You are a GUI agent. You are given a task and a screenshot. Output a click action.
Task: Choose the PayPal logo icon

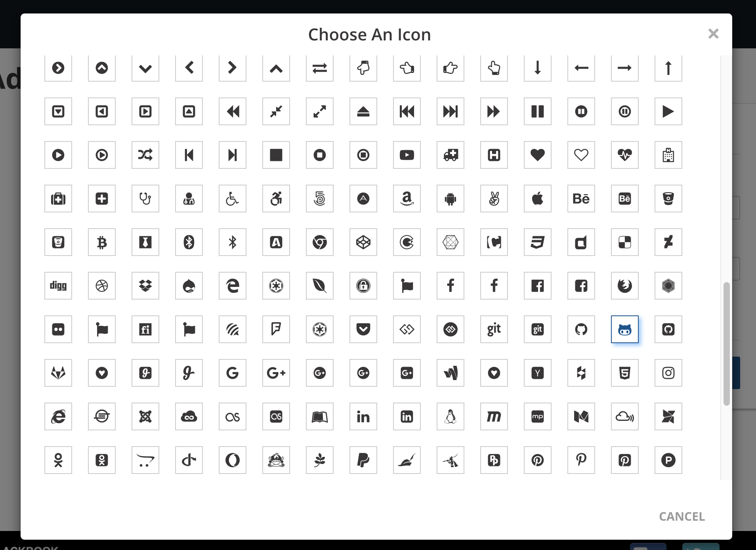[x=363, y=460]
